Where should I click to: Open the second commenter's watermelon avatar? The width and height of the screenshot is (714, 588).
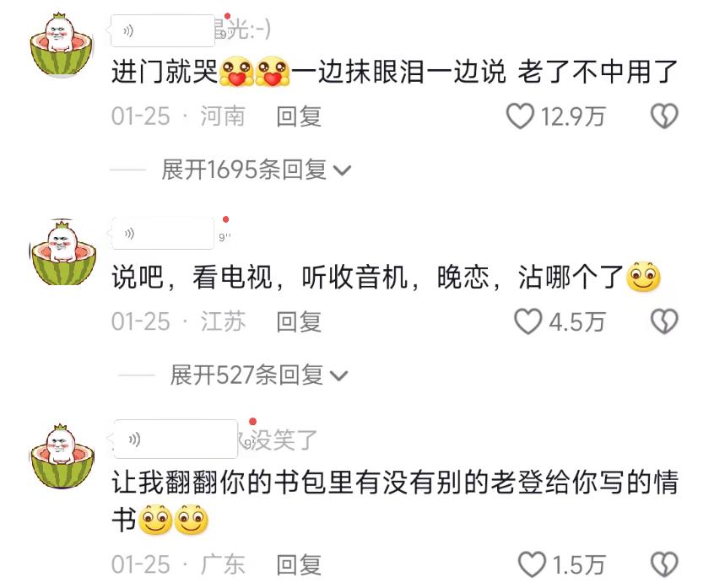coord(62,252)
